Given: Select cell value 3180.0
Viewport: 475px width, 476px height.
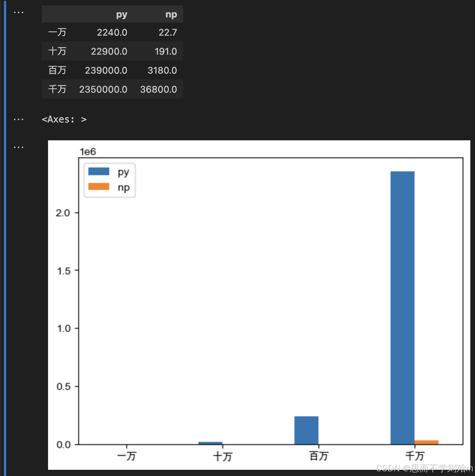Looking at the screenshot, I should pyautogui.click(x=162, y=71).
